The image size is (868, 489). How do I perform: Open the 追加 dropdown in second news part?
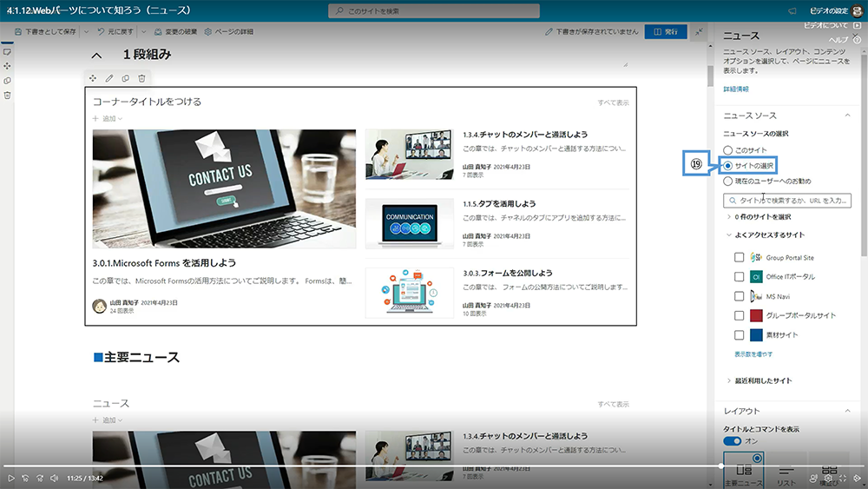pyautogui.click(x=108, y=420)
